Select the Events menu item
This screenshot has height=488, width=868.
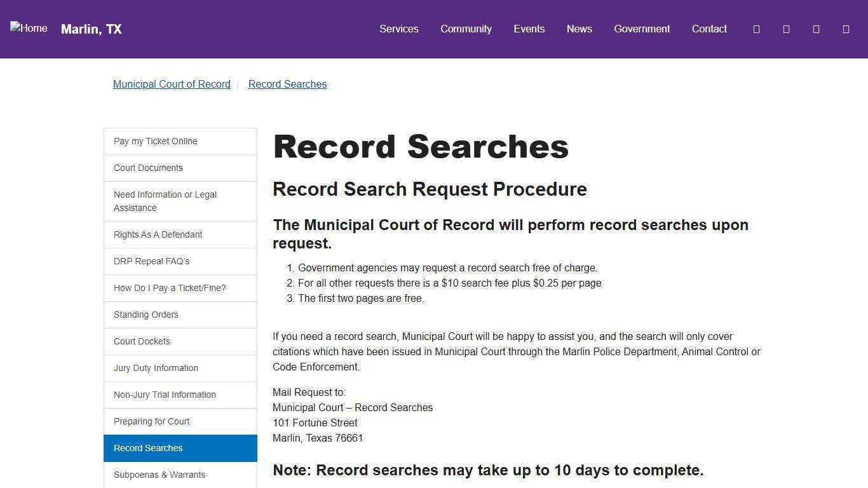(x=529, y=29)
